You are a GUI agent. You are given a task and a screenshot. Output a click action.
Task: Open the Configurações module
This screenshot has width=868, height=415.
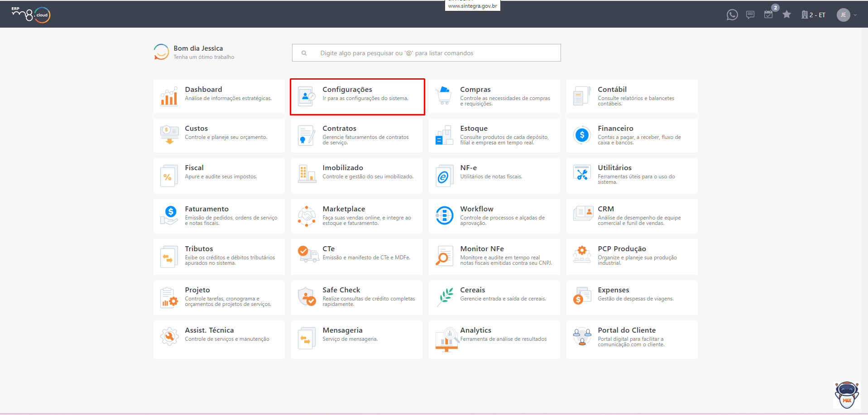point(357,97)
